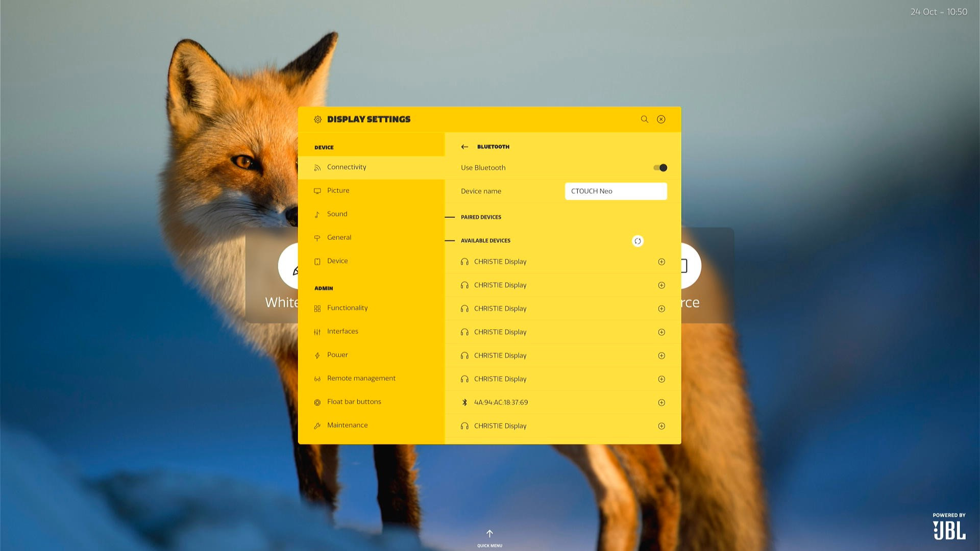Image resolution: width=980 pixels, height=551 pixels.
Task: Search display settings with magnifier icon
Action: coord(645,119)
